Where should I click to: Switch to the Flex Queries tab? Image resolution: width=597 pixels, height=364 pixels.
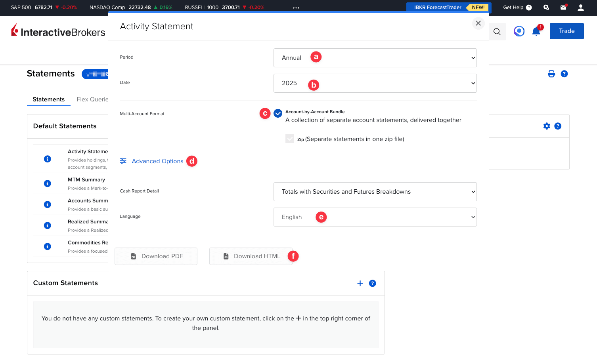point(93,99)
